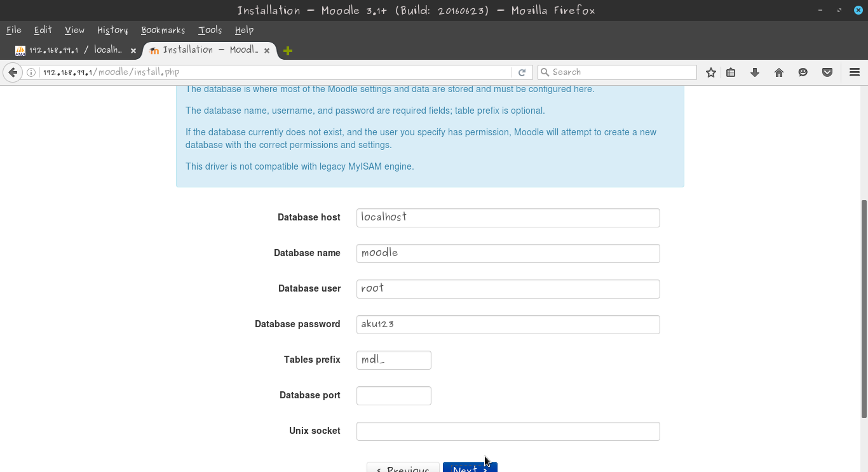Image resolution: width=868 pixels, height=472 pixels.
Task: Show site information icon in address bar
Action: point(31,72)
